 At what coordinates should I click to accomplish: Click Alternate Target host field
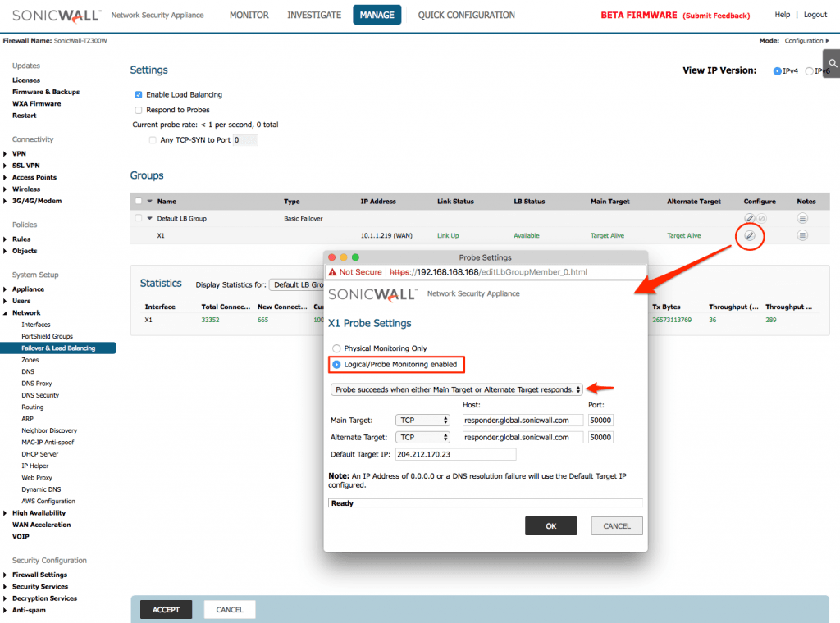523,437
